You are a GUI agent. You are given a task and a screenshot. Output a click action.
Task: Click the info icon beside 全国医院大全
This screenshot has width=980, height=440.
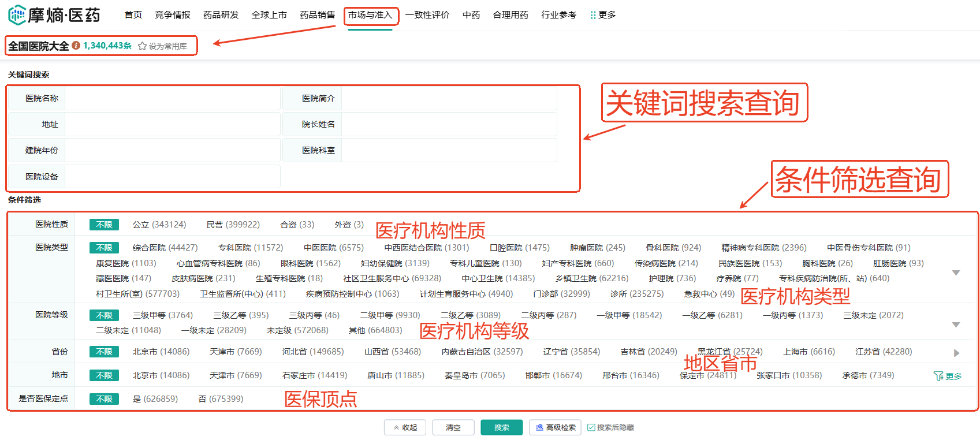[x=76, y=46]
